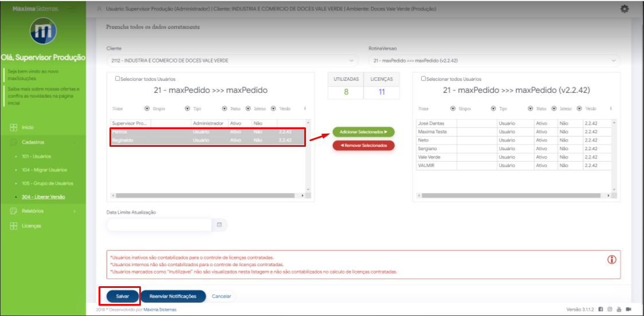644x316 pixels.
Task: Click the green Adicionar Selecionados button
Action: pyautogui.click(x=363, y=132)
